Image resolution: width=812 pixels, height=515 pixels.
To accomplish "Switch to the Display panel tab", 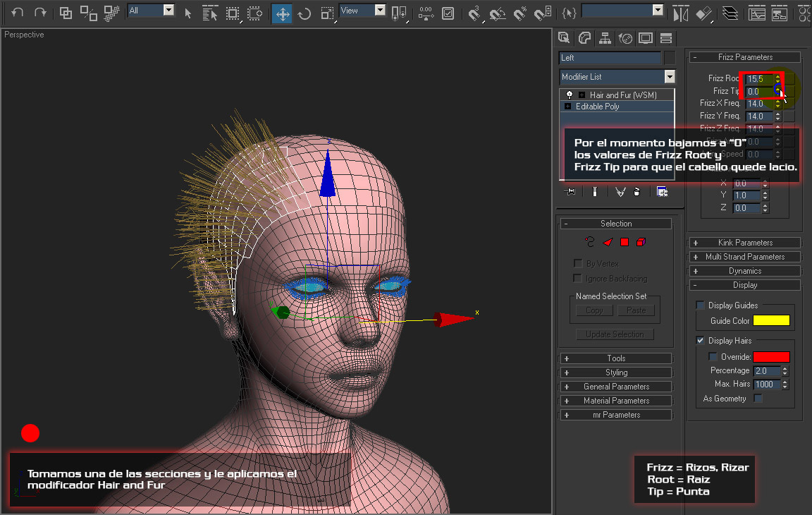I will coord(646,38).
